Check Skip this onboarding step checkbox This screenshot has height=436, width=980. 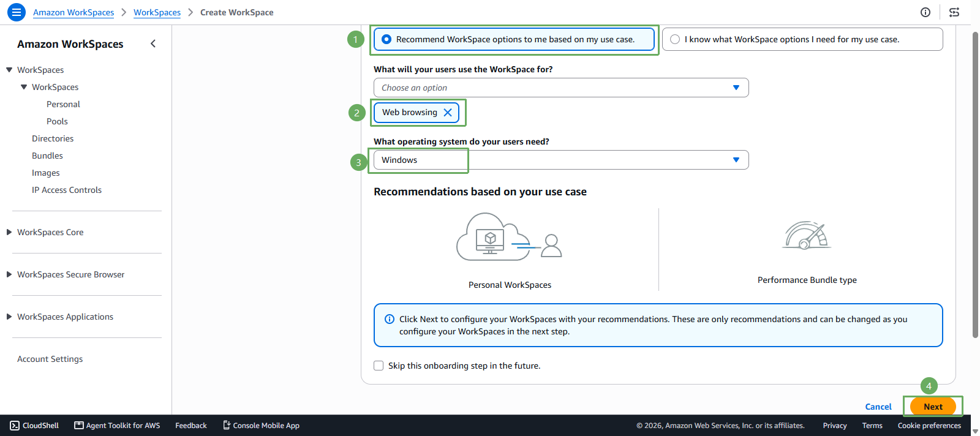tap(379, 366)
